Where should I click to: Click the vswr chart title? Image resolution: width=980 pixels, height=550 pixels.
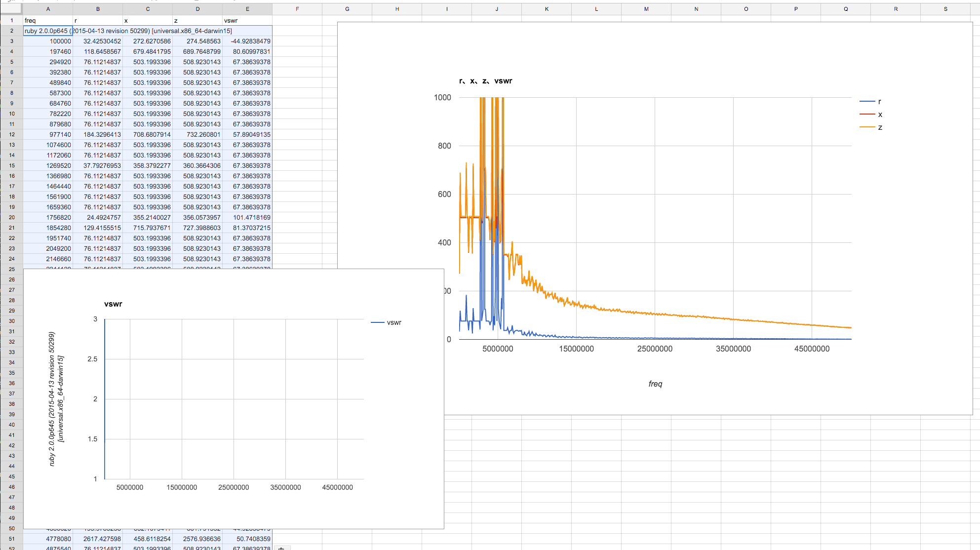point(113,304)
